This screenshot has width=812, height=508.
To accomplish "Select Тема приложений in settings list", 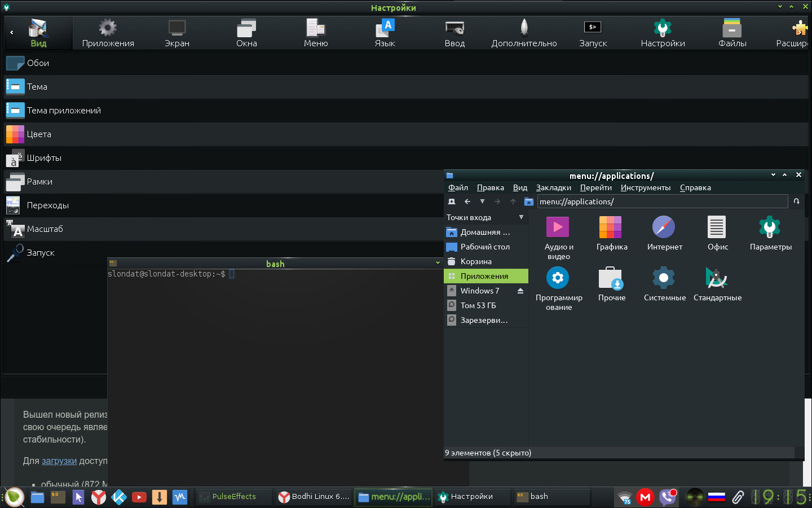I will click(406, 111).
